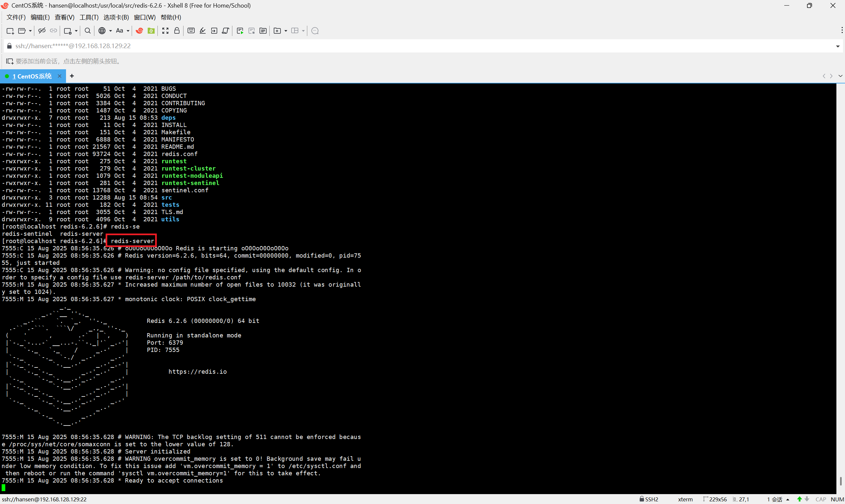Toggle full screen mode icon

click(165, 31)
